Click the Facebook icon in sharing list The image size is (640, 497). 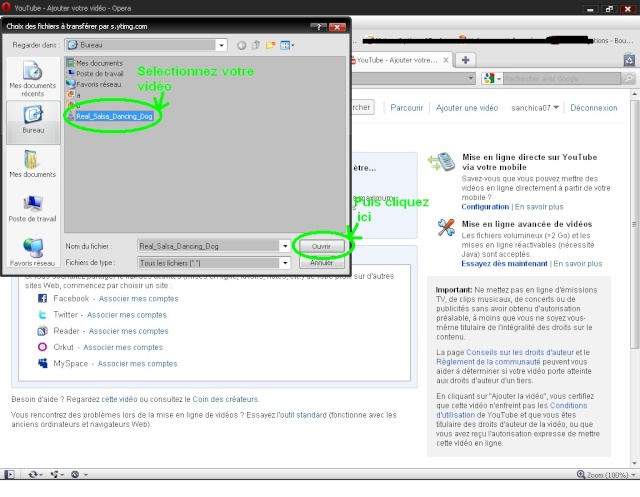pos(42,298)
